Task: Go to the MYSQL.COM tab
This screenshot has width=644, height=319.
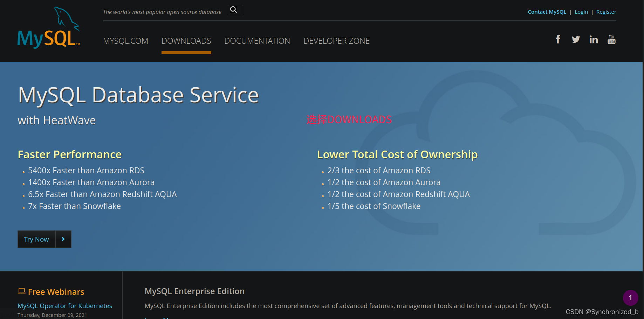Action: [125, 41]
